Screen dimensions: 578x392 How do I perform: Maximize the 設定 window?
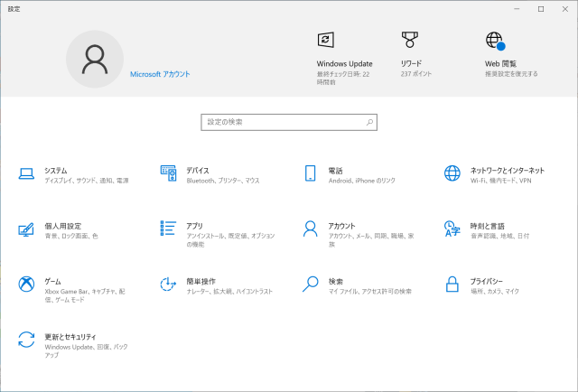point(541,9)
